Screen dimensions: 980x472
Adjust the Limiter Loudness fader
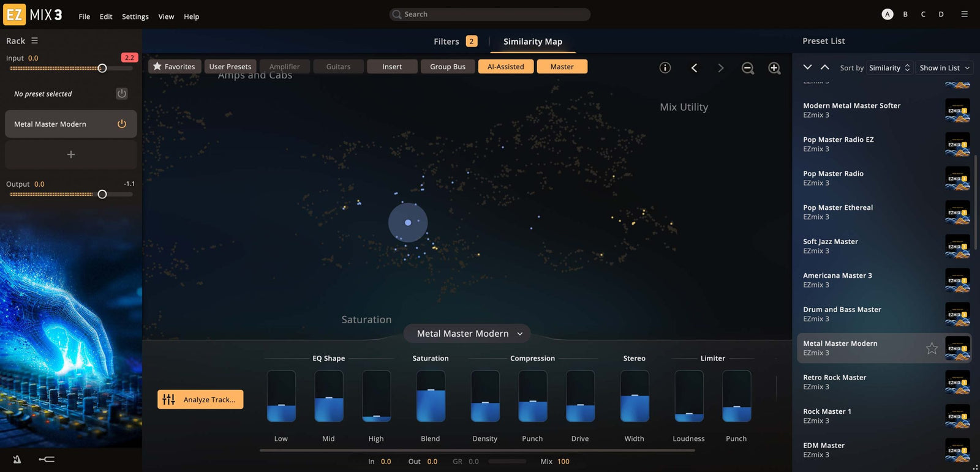(x=689, y=396)
